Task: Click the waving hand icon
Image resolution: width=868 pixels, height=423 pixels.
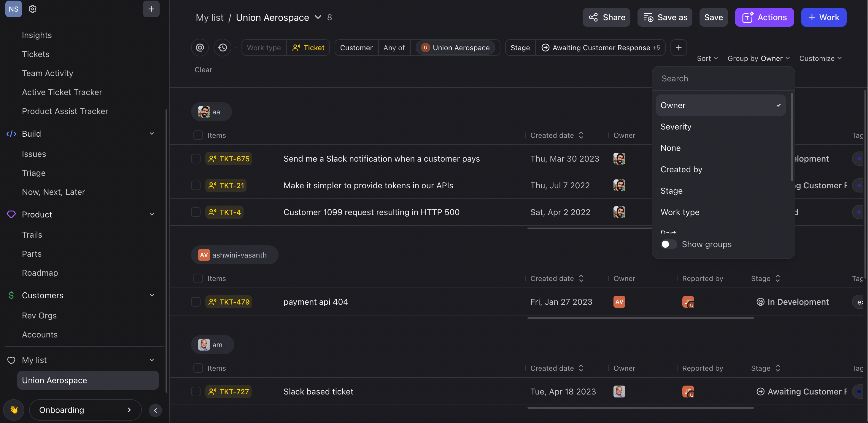Action: pos(14,410)
